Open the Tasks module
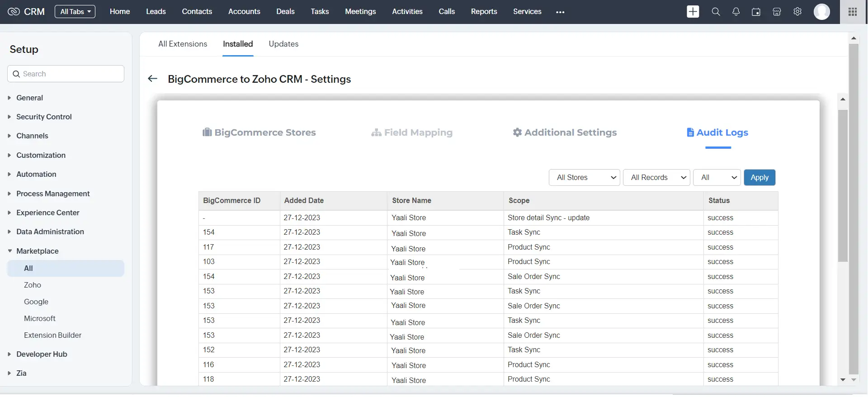This screenshot has height=397, width=868. click(x=320, y=12)
